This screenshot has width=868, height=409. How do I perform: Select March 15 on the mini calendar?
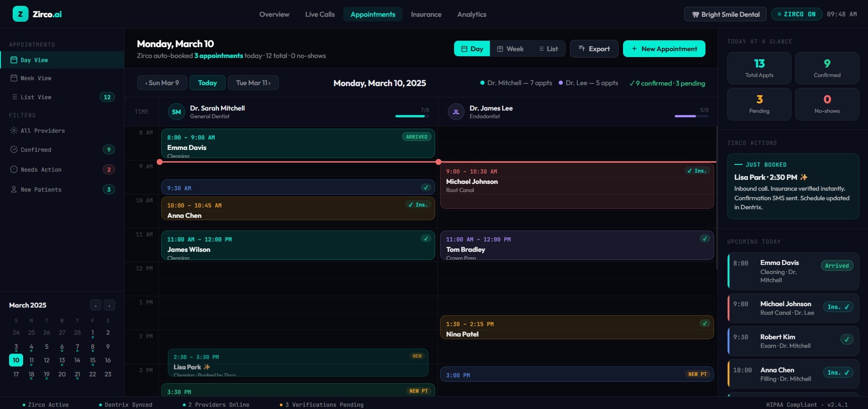coord(92,361)
